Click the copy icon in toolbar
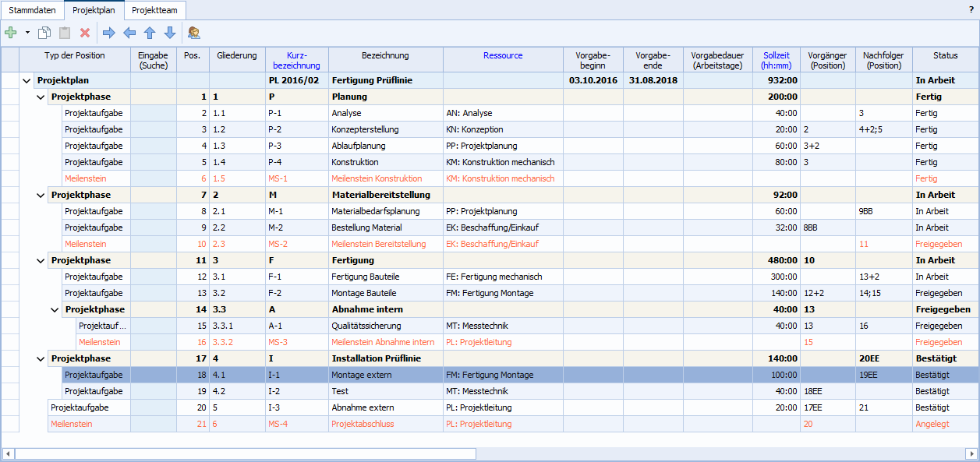 tap(44, 33)
